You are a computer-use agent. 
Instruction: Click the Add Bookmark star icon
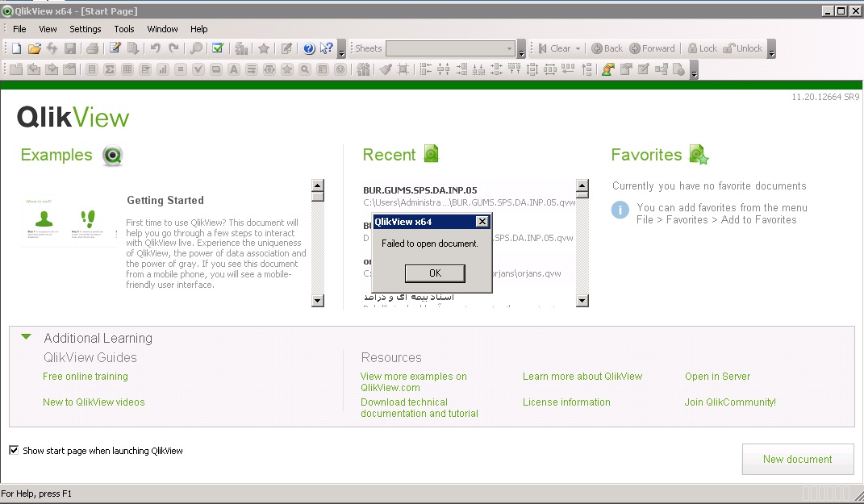(x=264, y=48)
